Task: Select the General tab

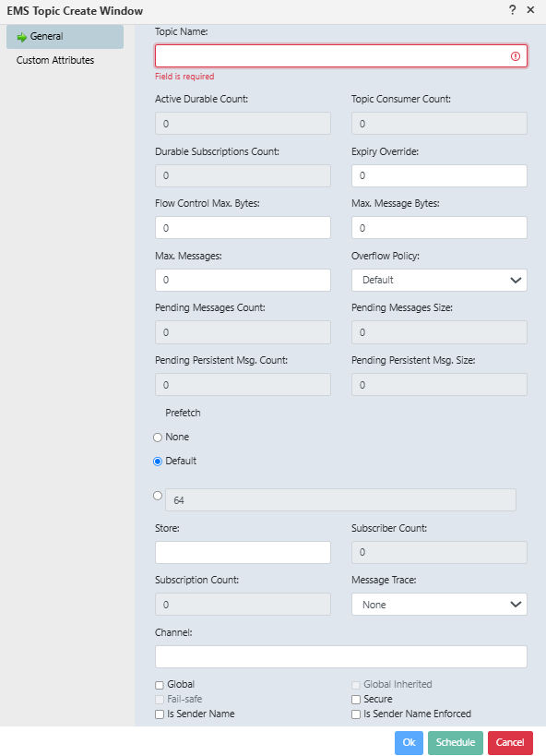Action: tap(65, 37)
